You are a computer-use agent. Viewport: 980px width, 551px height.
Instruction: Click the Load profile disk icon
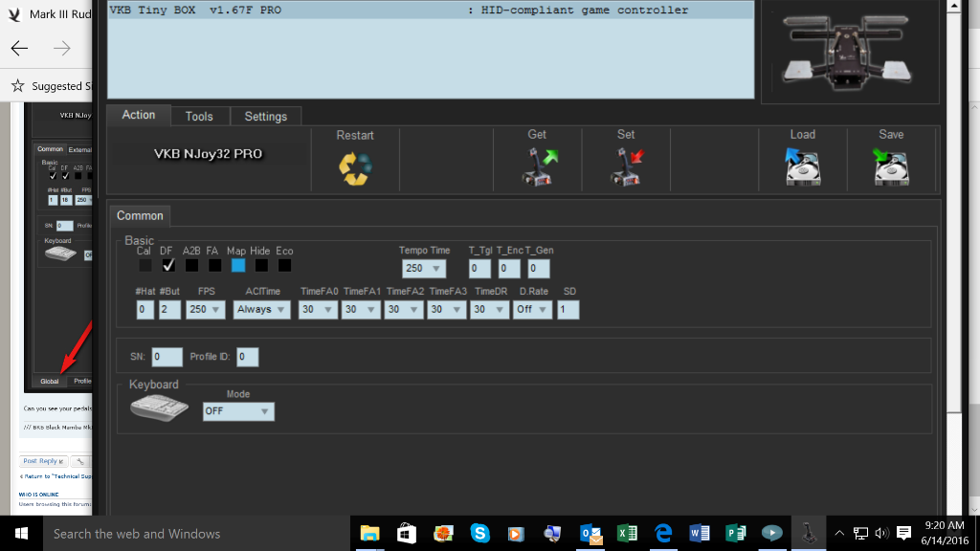[803, 166]
